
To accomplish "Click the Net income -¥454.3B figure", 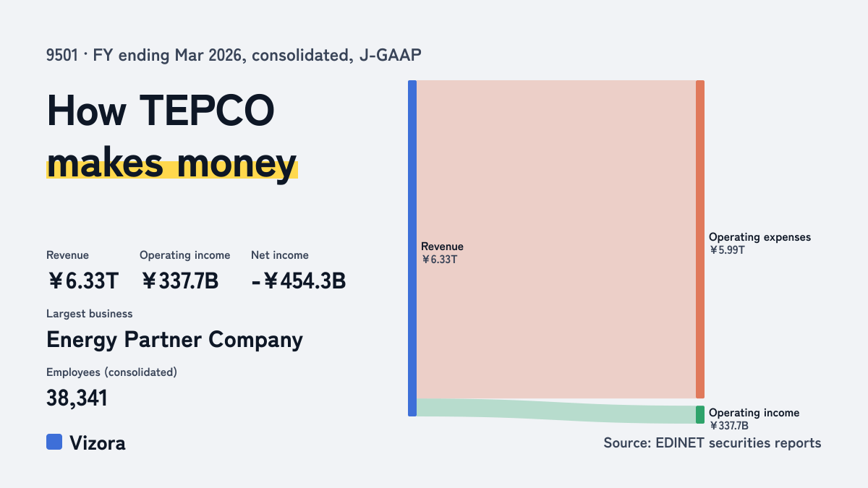I will point(298,281).
